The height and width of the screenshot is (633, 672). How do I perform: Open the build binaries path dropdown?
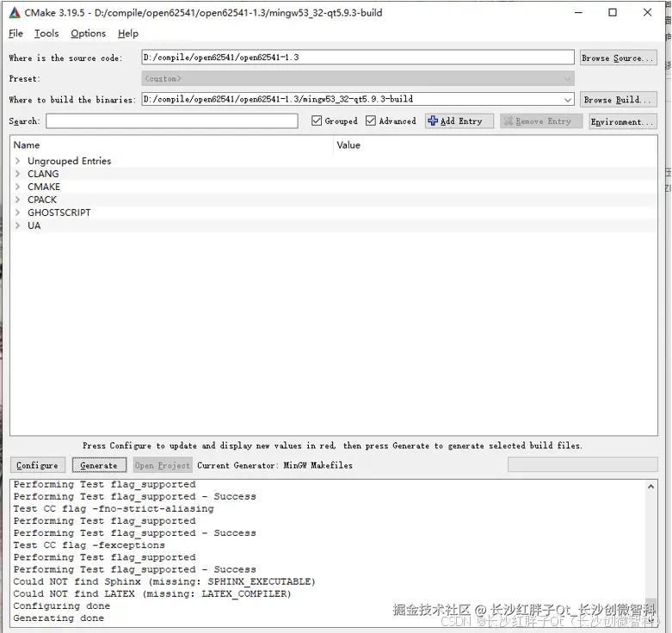pyautogui.click(x=567, y=100)
